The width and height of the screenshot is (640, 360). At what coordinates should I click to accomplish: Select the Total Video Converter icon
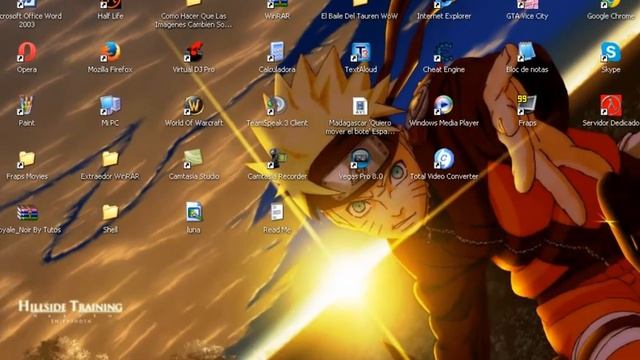tap(444, 159)
